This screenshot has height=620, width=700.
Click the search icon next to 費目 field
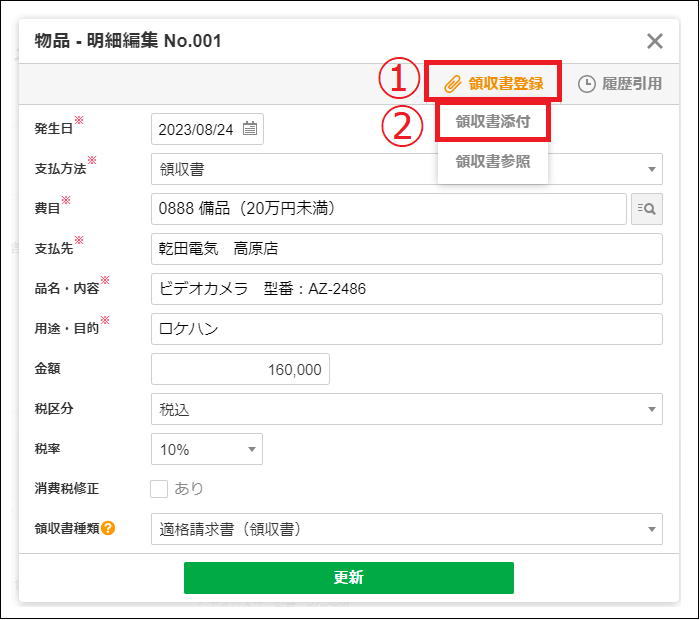(647, 209)
